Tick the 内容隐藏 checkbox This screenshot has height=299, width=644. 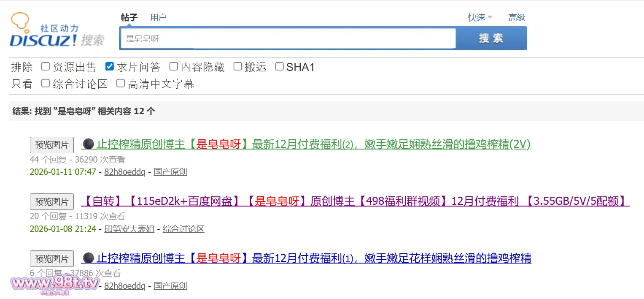pos(174,67)
